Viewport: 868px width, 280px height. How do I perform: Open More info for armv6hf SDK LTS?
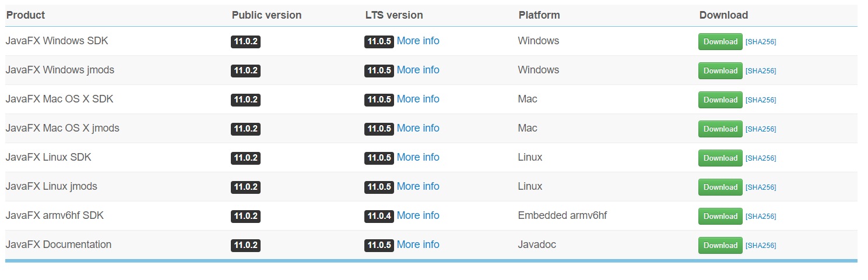pos(418,215)
